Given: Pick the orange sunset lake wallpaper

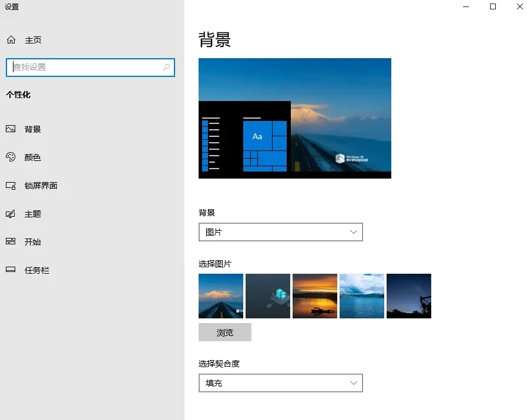Looking at the screenshot, I should pos(315,296).
